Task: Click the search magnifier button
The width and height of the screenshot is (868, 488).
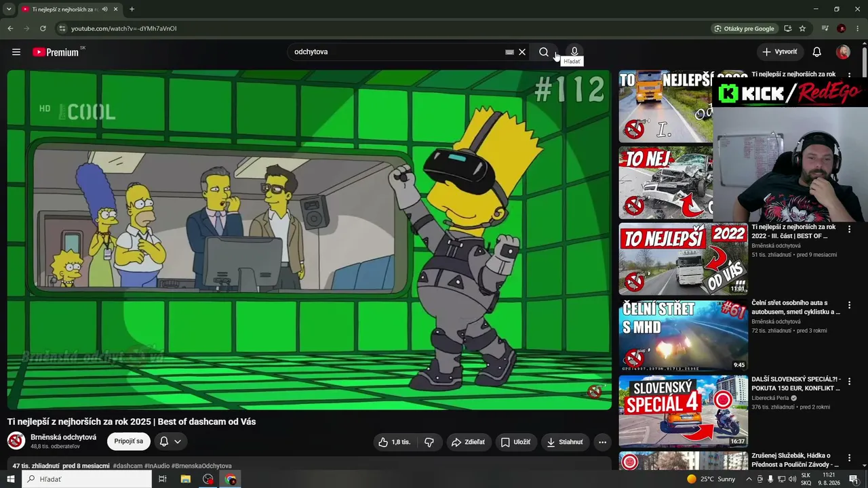Action: (x=544, y=52)
